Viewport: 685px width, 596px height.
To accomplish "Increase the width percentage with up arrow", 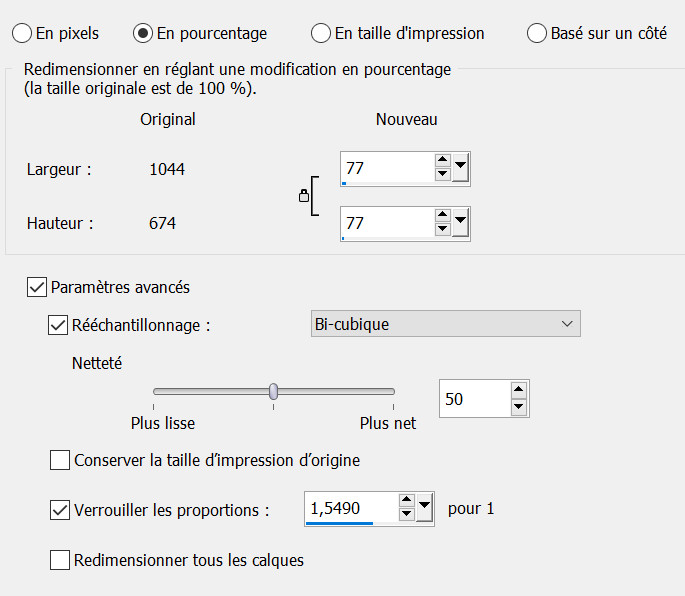I will tap(443, 161).
